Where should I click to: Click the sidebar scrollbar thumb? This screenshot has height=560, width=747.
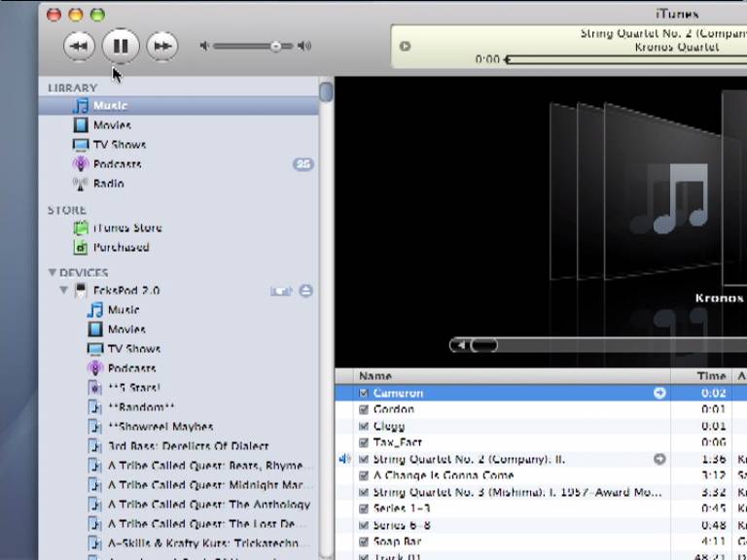(326, 91)
